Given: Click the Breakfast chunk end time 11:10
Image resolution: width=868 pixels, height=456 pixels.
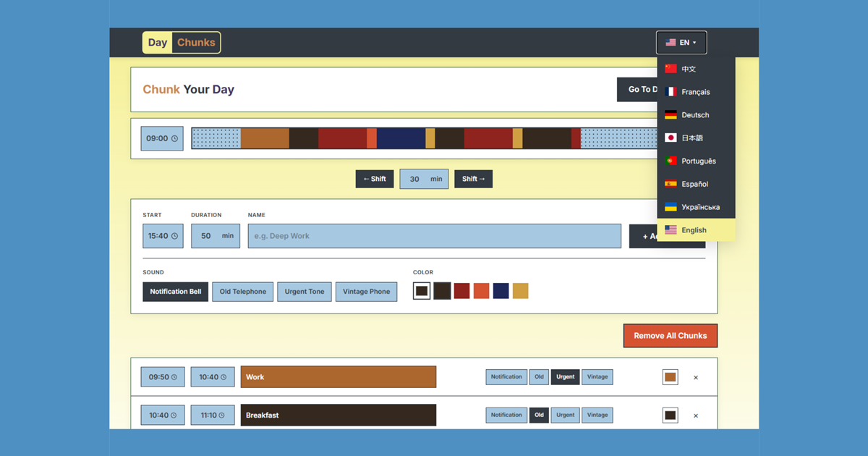Looking at the screenshot, I should click(x=213, y=415).
